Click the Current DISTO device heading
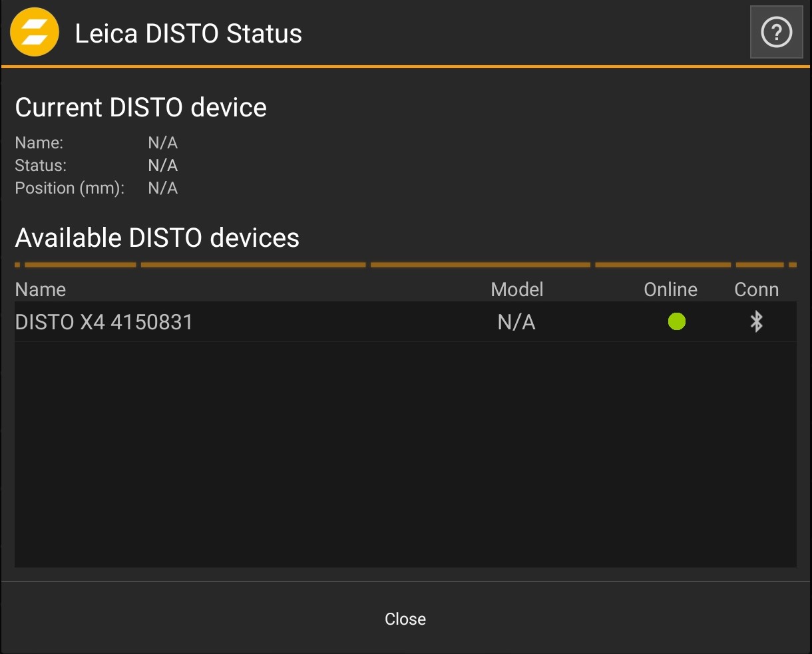 [x=141, y=107]
